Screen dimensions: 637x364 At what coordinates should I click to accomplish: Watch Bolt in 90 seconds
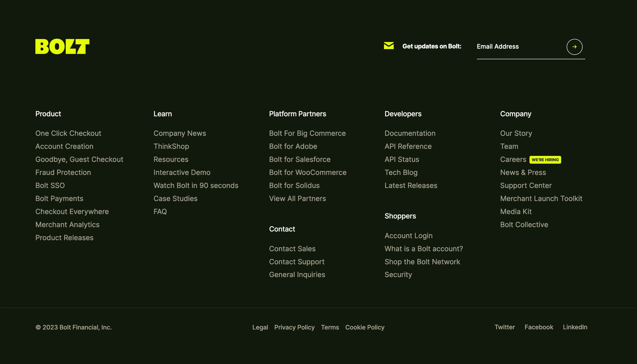tap(196, 185)
